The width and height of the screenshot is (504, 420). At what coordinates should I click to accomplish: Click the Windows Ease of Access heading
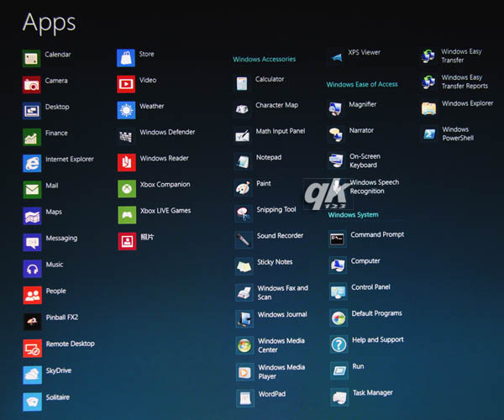[362, 85]
